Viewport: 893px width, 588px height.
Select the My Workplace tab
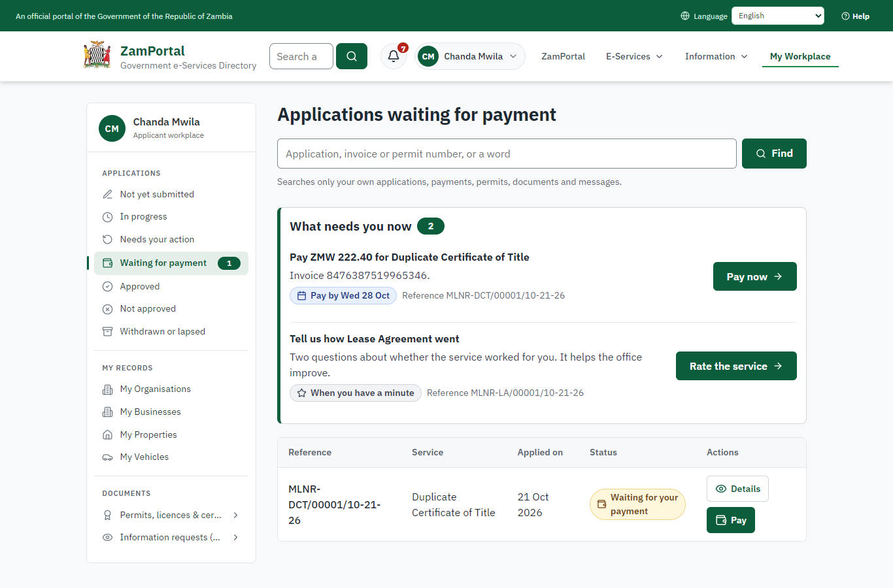pos(800,56)
